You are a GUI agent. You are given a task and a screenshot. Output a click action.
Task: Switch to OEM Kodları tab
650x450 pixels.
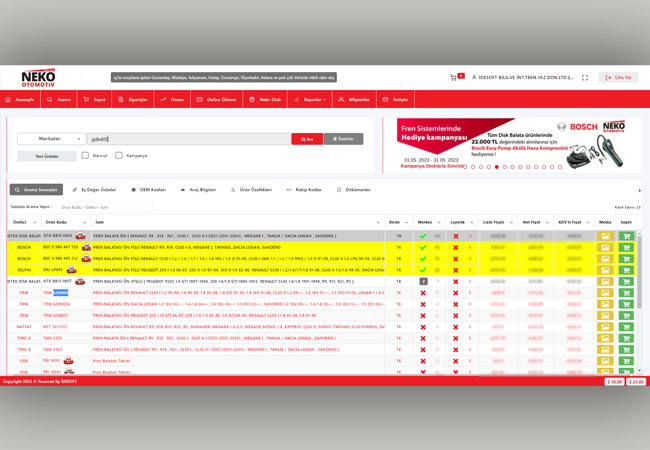pos(148,190)
